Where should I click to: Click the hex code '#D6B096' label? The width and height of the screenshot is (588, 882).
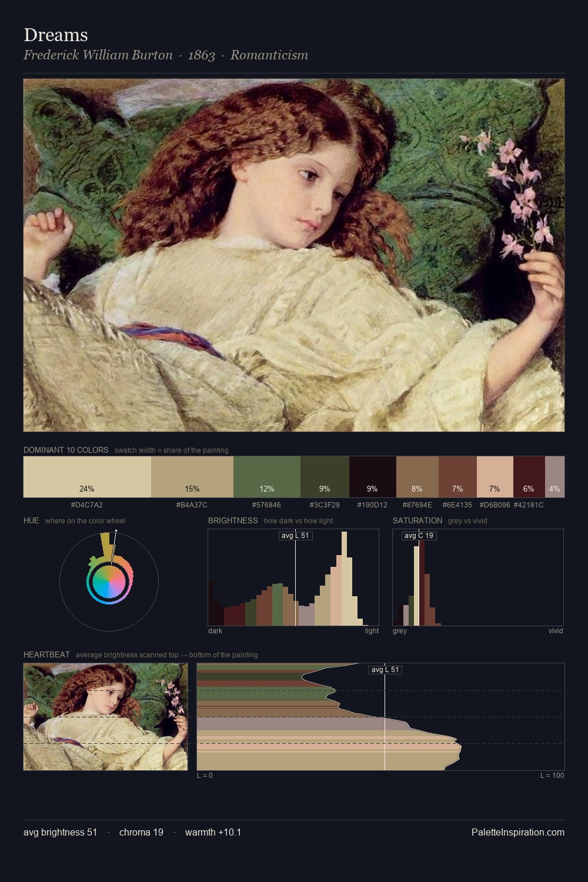[495, 505]
